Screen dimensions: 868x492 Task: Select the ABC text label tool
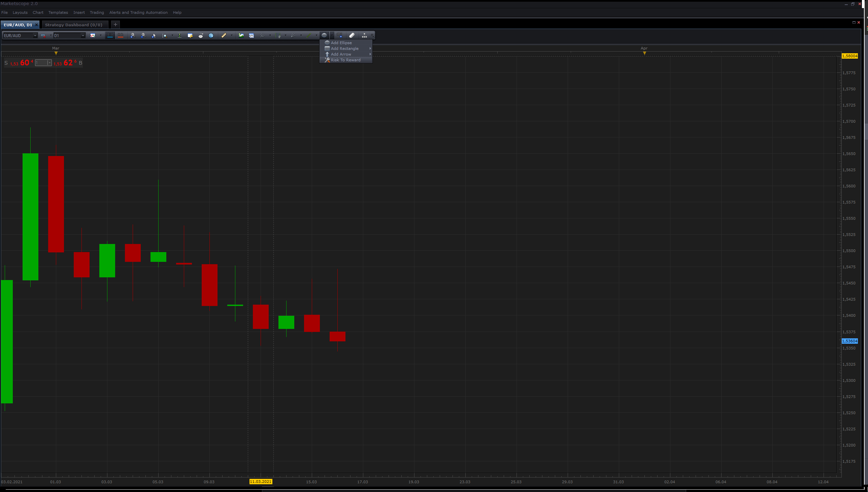click(340, 35)
